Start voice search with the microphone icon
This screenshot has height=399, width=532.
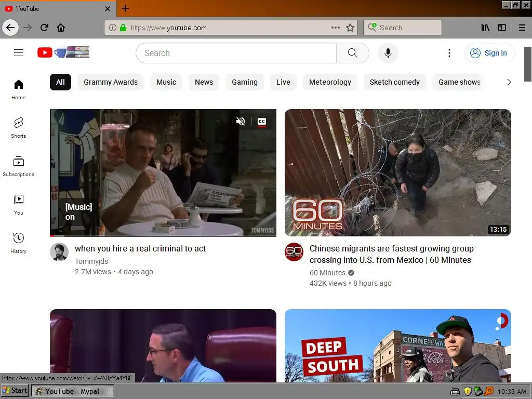tap(388, 53)
